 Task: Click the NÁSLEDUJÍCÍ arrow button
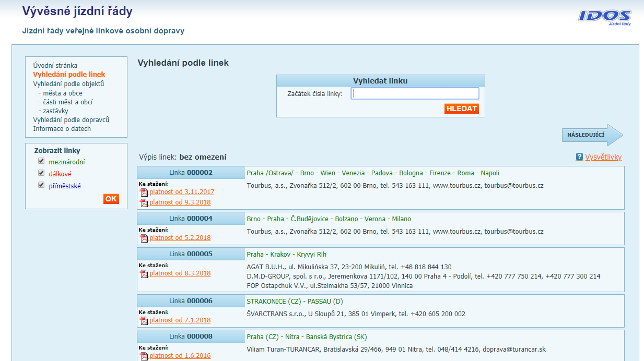pyautogui.click(x=592, y=135)
